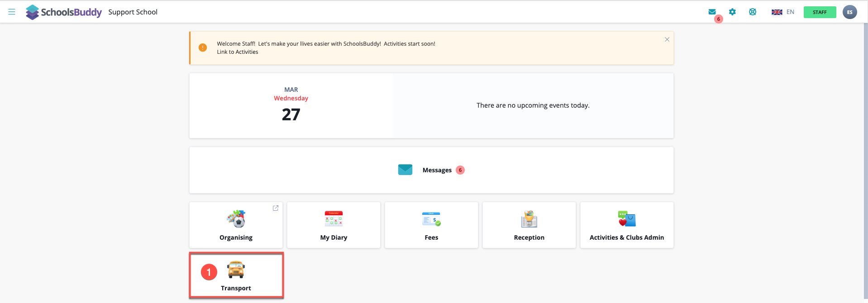Open the Fees tile
This screenshot has width=868, height=303.
[431, 225]
